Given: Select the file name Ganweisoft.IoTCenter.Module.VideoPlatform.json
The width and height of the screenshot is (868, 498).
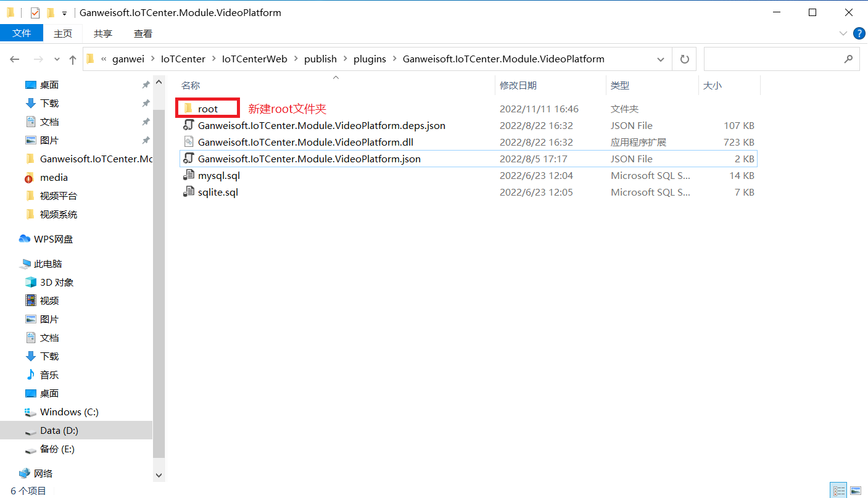Looking at the screenshot, I should coord(309,159).
